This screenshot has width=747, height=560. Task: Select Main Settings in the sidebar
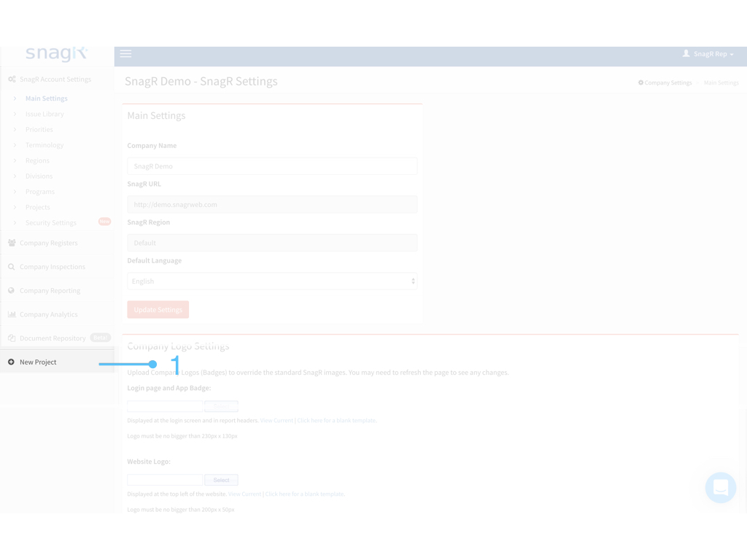pyautogui.click(x=46, y=98)
